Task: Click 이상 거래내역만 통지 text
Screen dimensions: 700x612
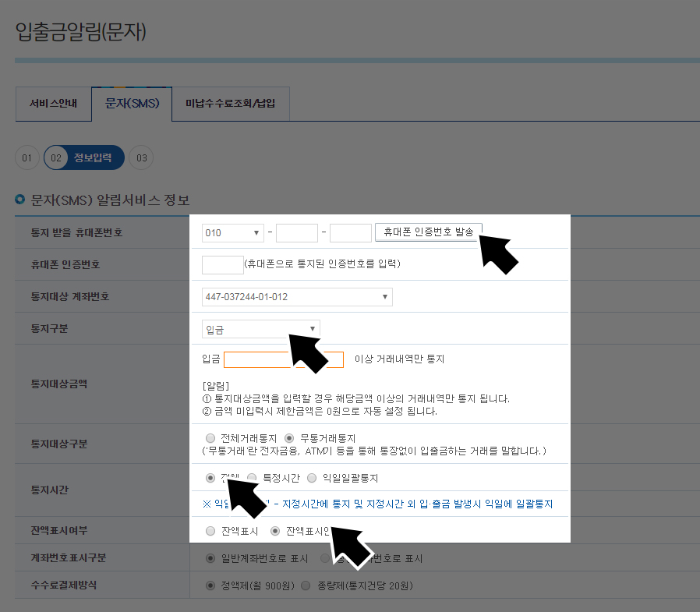Action: 400,359
